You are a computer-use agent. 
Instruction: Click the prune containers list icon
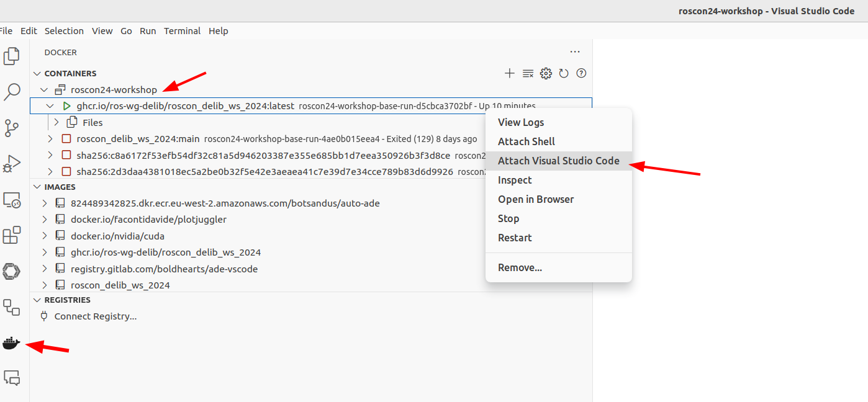coord(528,73)
